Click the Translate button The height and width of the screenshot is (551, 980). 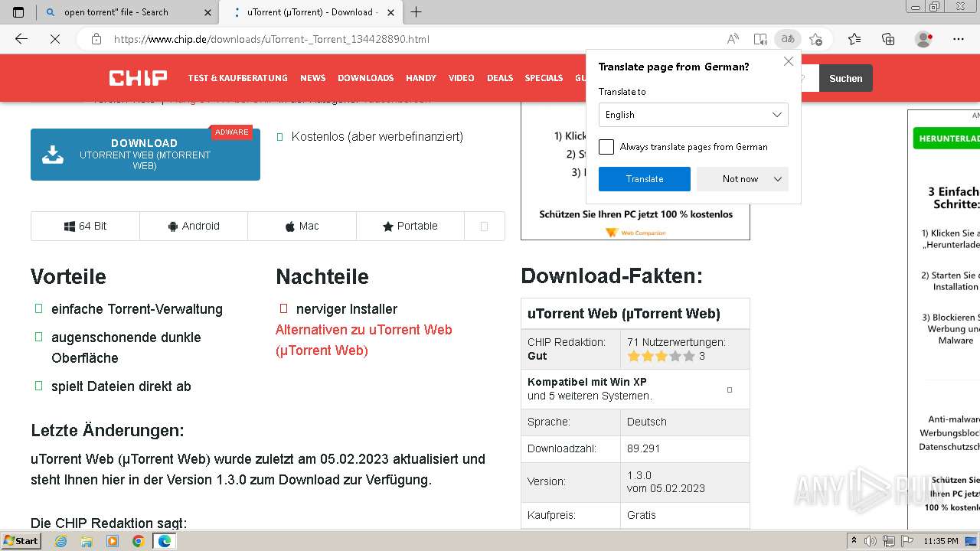pyautogui.click(x=645, y=179)
